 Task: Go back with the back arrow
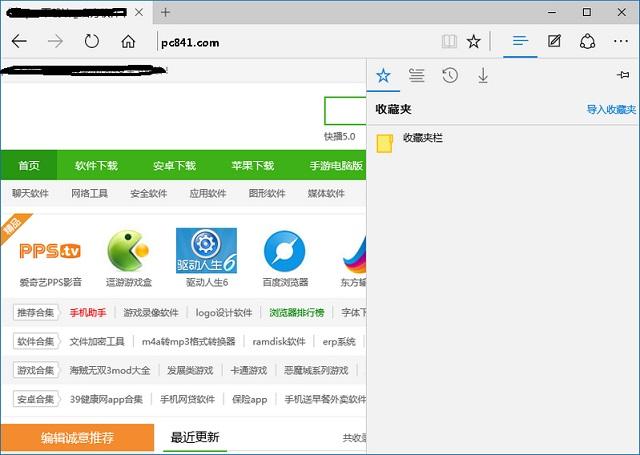click(x=19, y=41)
